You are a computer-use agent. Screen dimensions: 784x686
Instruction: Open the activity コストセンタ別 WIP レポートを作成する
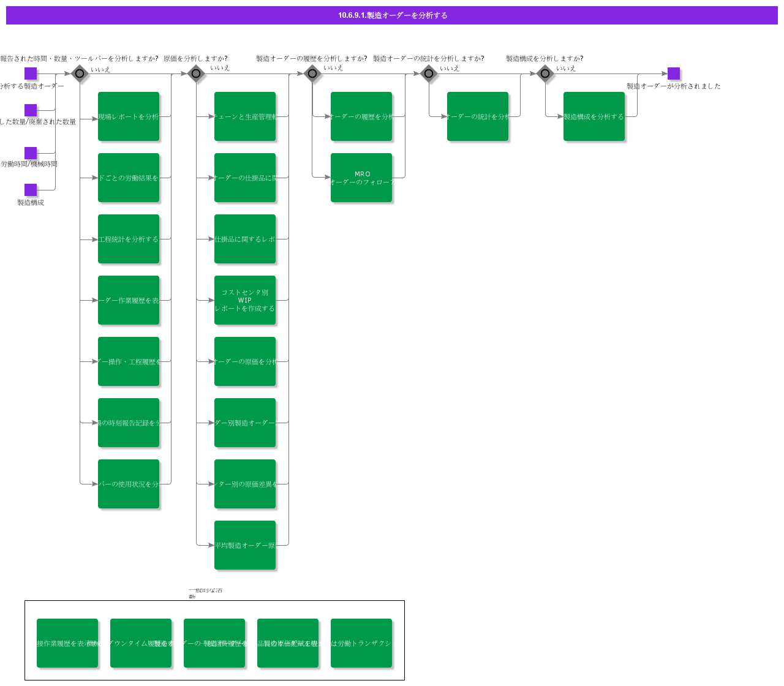(x=245, y=300)
